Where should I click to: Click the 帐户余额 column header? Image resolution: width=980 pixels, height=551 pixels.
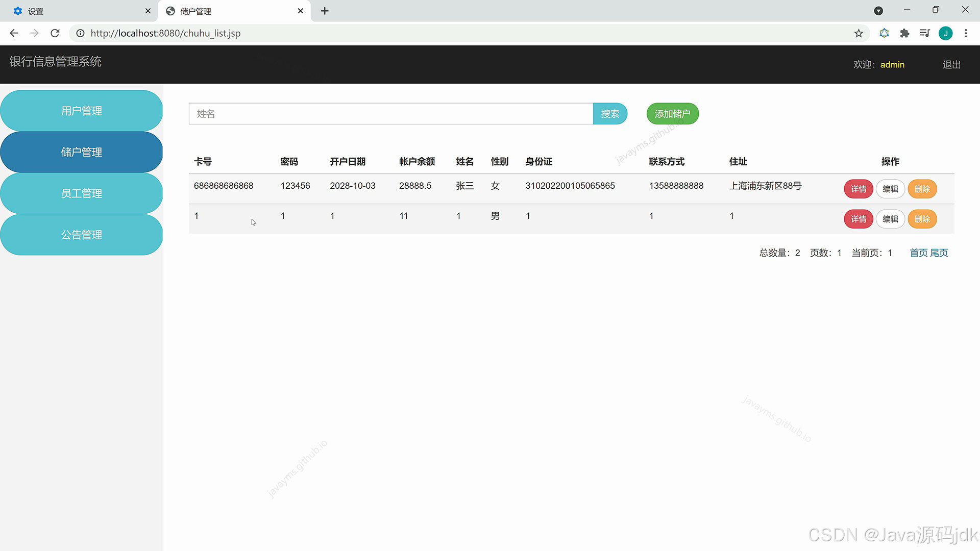coord(417,162)
